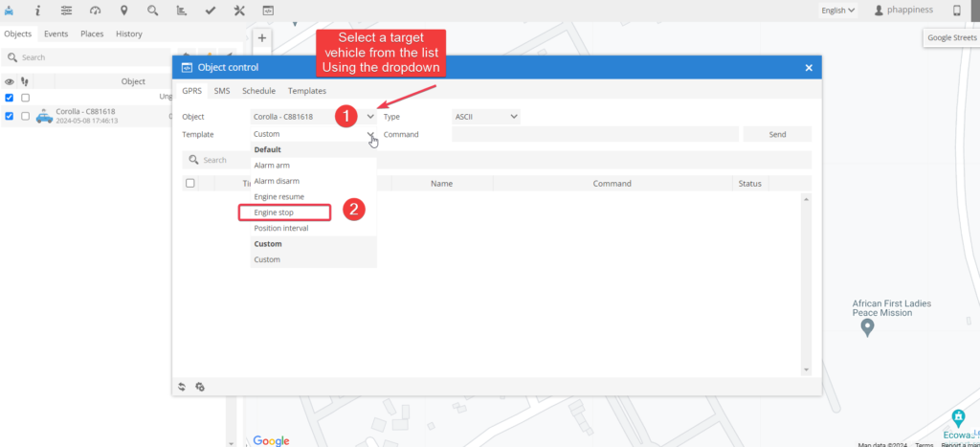Open the reports chart icon
The image size is (980, 447).
tap(181, 11)
